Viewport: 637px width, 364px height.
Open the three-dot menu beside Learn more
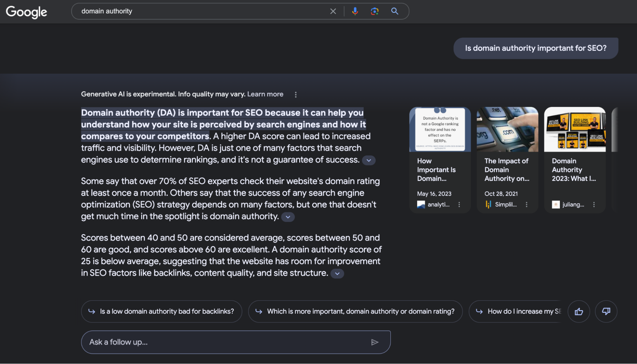point(296,95)
